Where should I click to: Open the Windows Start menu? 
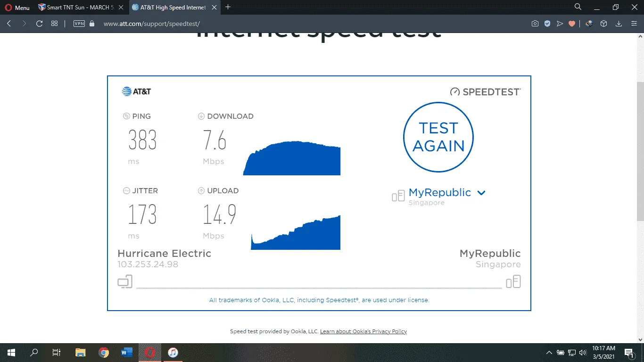click(x=11, y=352)
